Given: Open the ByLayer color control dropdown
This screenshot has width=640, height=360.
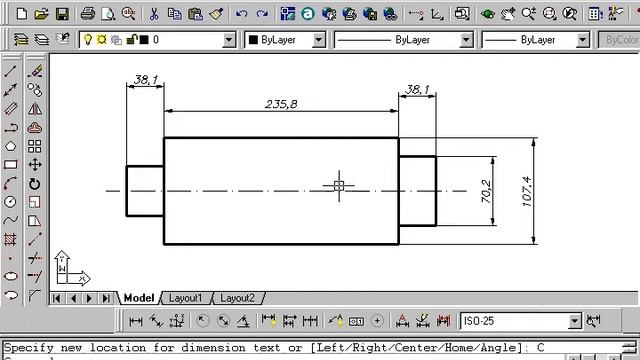Looking at the screenshot, I should pos(318,40).
